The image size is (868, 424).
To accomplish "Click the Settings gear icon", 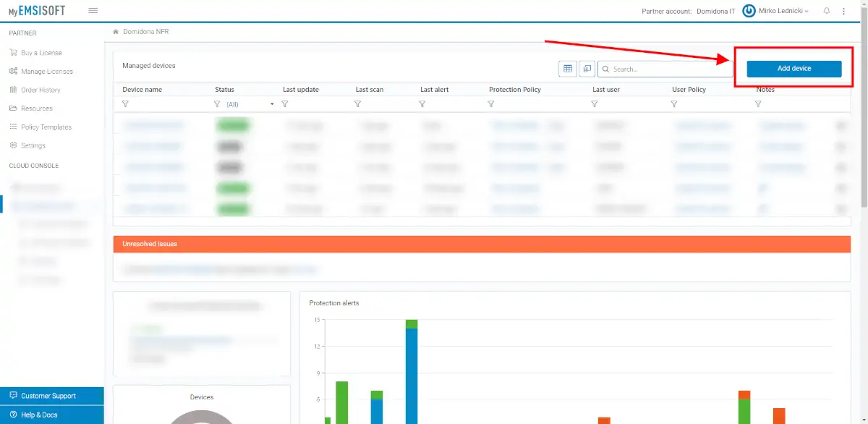I will [x=13, y=145].
